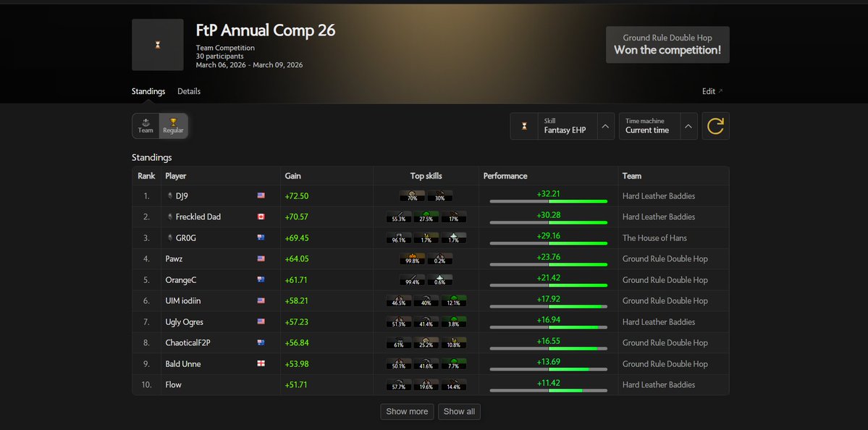Open player UIM iodiin's profile

coord(183,301)
